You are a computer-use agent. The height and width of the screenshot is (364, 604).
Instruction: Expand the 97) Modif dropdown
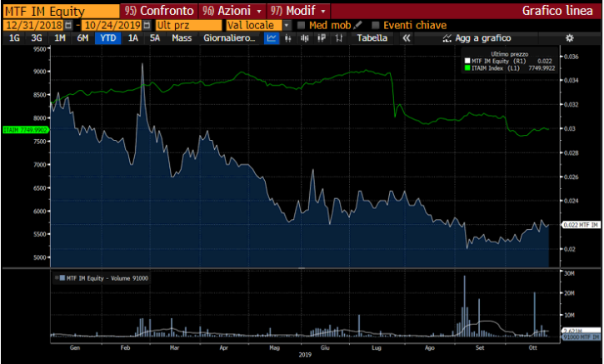click(323, 11)
